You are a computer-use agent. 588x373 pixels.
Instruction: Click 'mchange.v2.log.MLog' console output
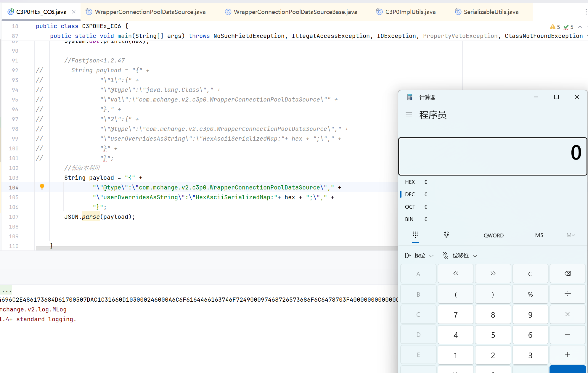point(33,309)
